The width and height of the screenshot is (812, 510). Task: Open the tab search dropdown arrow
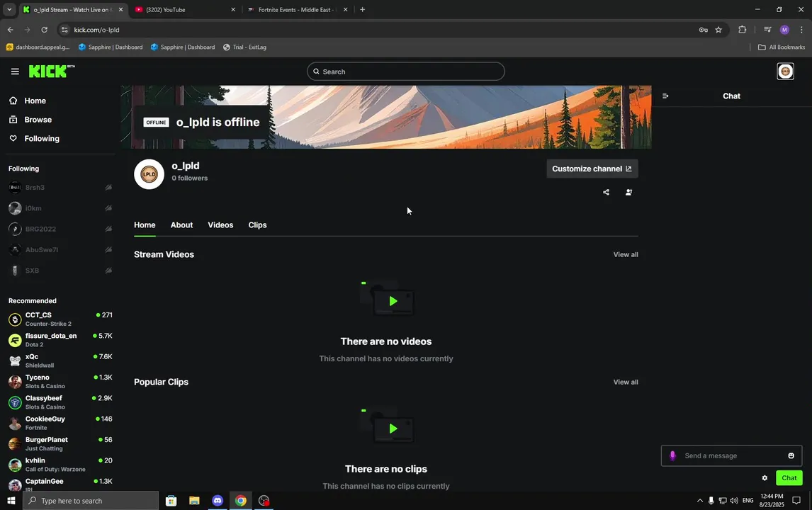[x=9, y=9]
